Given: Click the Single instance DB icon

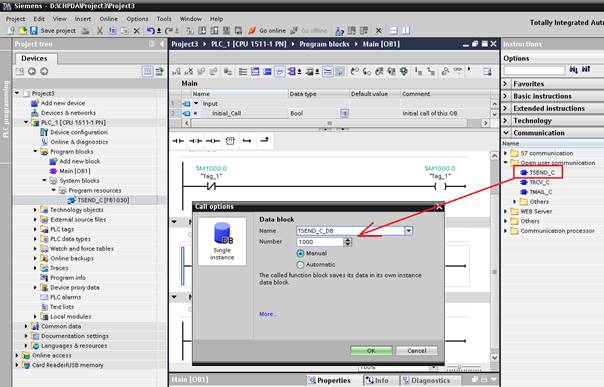Looking at the screenshot, I should [x=222, y=241].
